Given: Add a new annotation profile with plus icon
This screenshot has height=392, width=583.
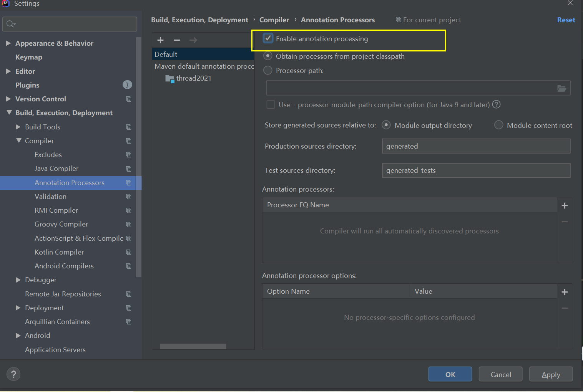Looking at the screenshot, I should (161, 40).
